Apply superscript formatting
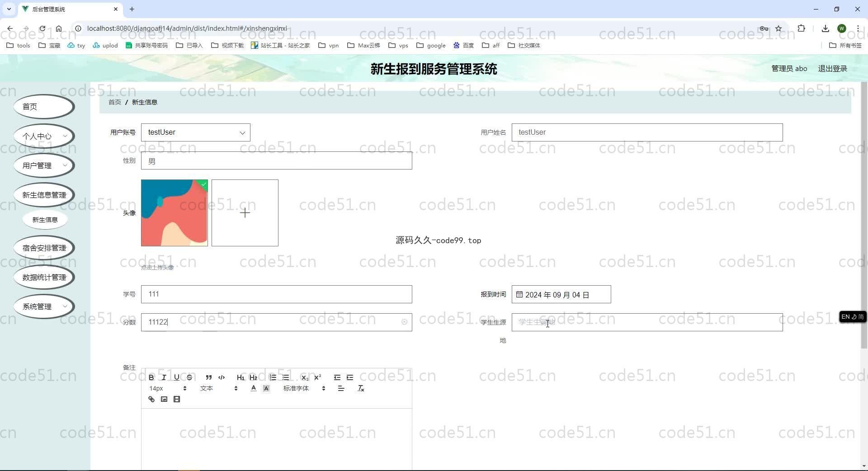 317,377
